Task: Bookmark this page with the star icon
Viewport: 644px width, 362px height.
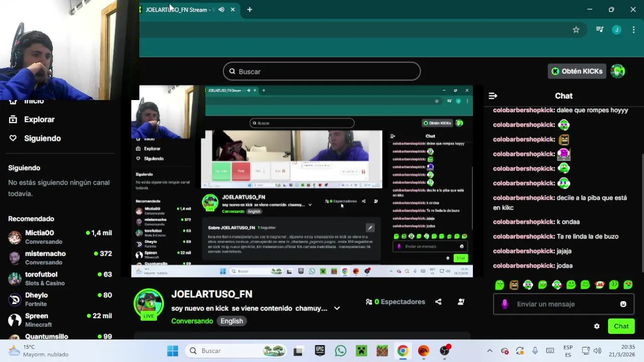Action: [576, 30]
